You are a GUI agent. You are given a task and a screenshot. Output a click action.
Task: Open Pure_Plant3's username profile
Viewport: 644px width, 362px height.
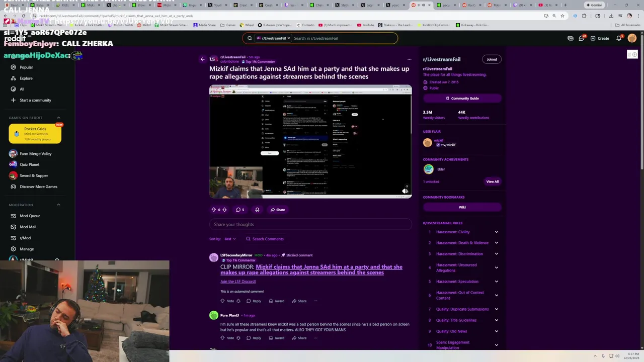229,315
